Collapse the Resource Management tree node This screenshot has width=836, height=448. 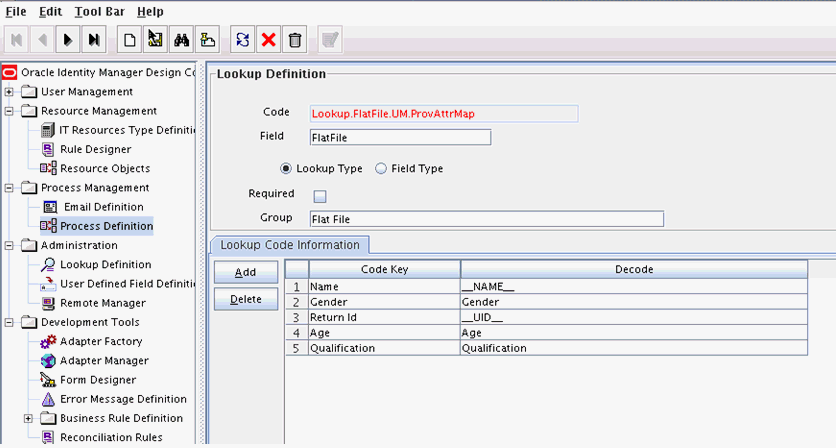(x=9, y=111)
